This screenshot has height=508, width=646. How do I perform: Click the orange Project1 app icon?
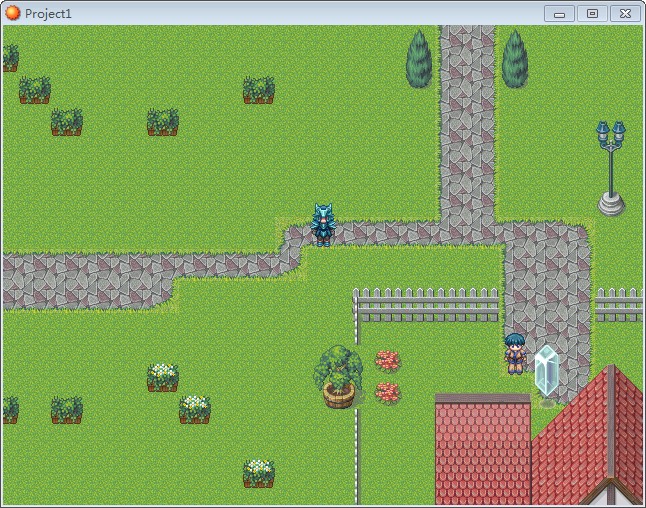(x=12, y=13)
